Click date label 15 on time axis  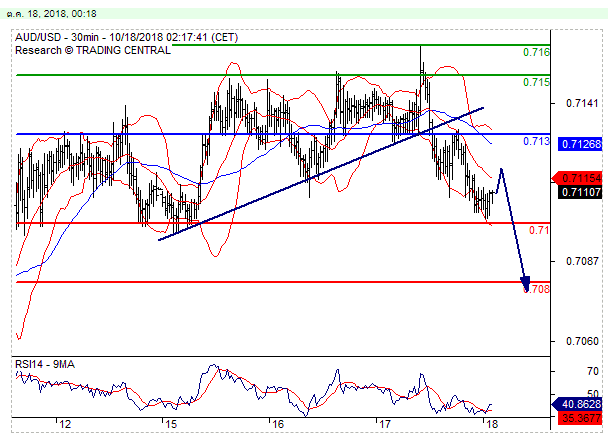[171, 424]
